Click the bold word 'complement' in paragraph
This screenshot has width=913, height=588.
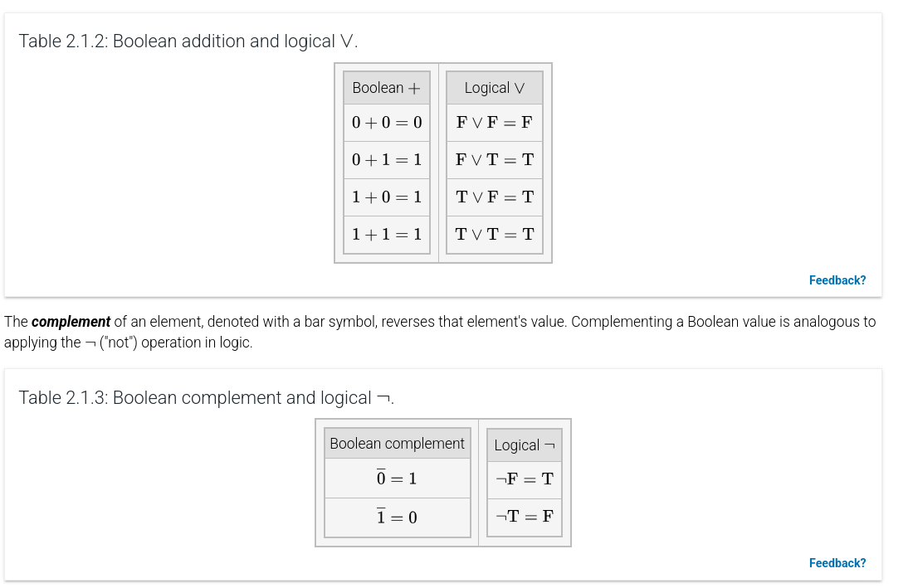click(x=71, y=322)
